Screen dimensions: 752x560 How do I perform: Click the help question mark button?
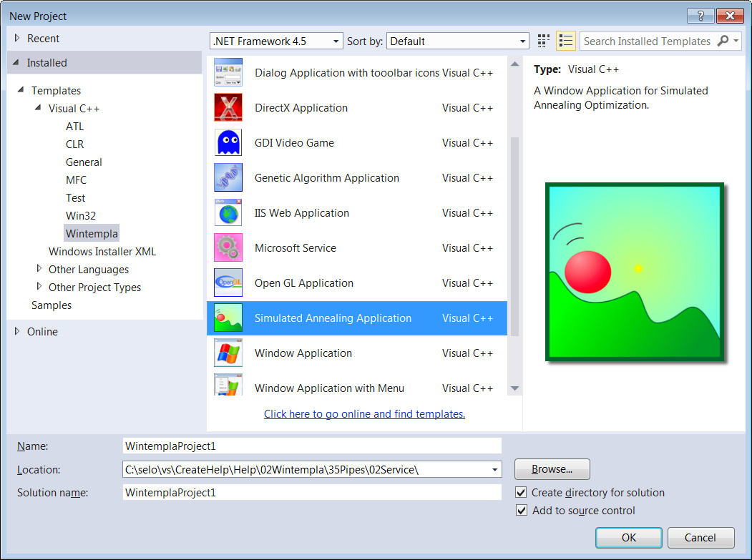tap(700, 16)
